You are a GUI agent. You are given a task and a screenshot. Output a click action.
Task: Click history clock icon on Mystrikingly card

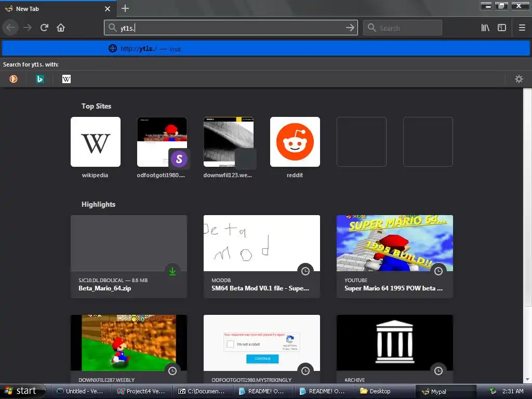coord(305,371)
